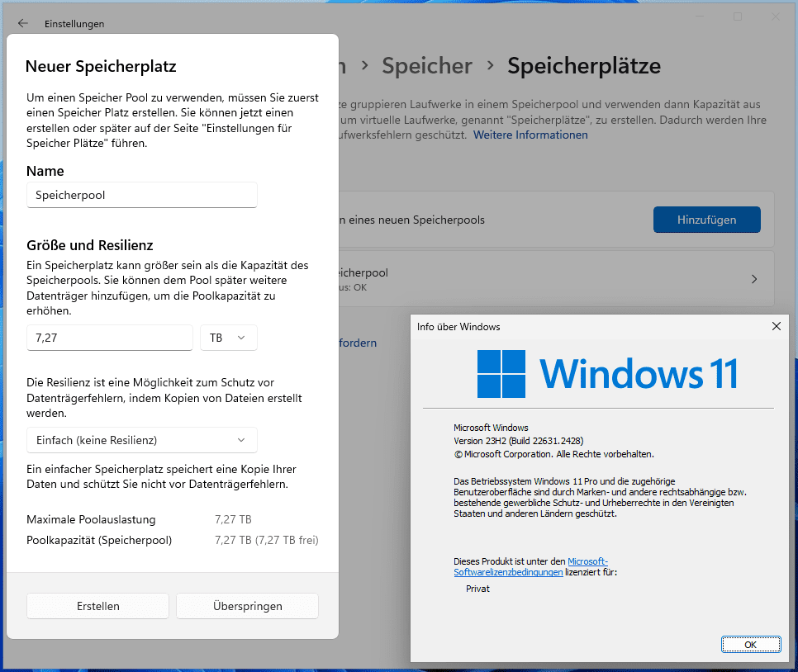Click the Poolkapazität (Speicherpool) label
The width and height of the screenshot is (798, 672).
pos(99,540)
